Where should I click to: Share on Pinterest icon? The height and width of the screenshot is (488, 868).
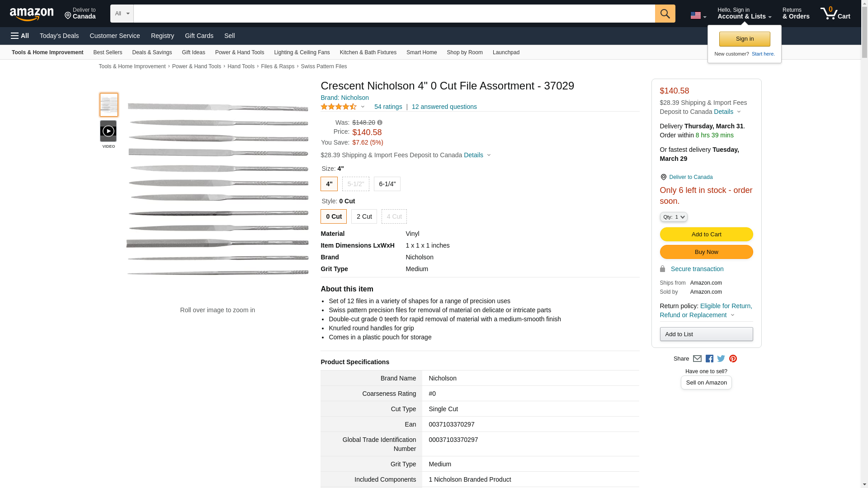click(733, 359)
